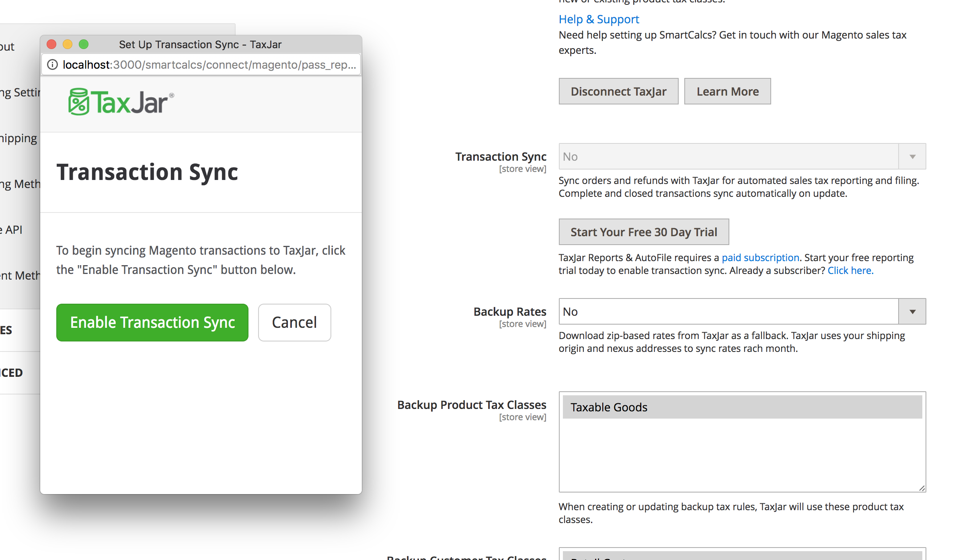Image resolution: width=977 pixels, height=560 pixels.
Task: Click the TaxJar logo in popup
Action: [121, 102]
